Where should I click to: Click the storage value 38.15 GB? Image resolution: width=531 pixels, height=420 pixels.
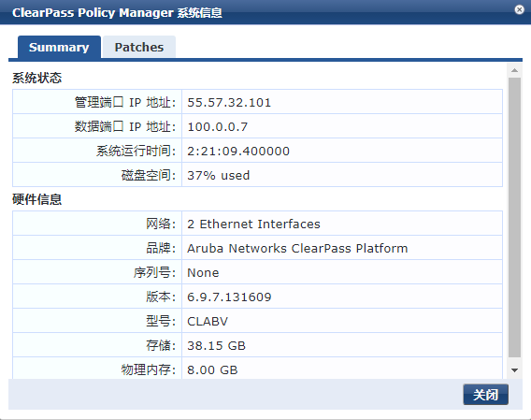pyautogui.click(x=216, y=346)
